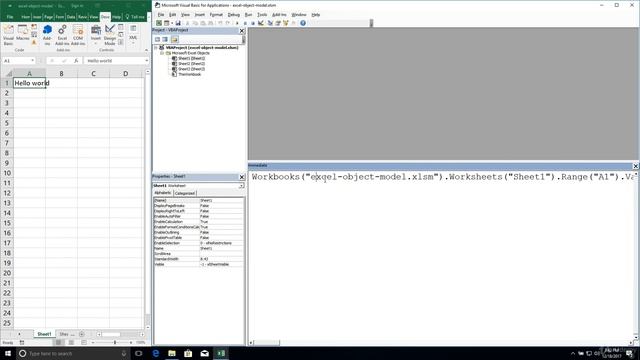Switch to the View ribbon tab
This screenshot has height=360, width=640.
pos(94,17)
